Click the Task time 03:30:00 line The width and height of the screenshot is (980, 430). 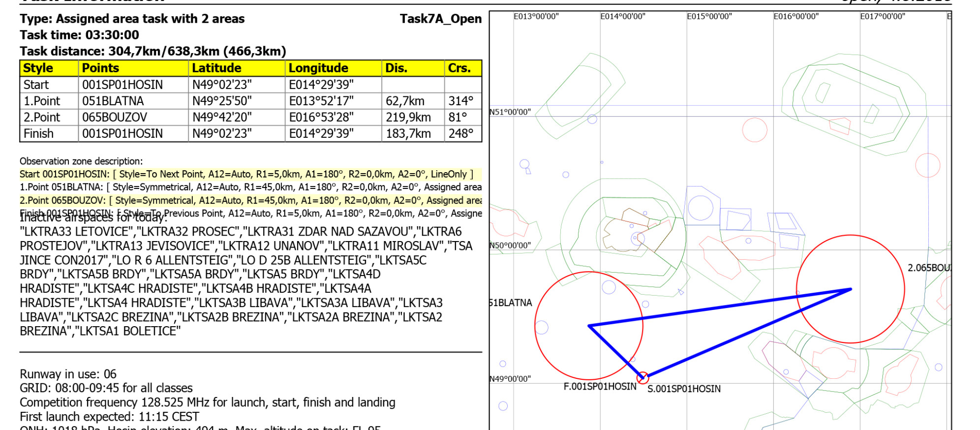[x=79, y=35]
